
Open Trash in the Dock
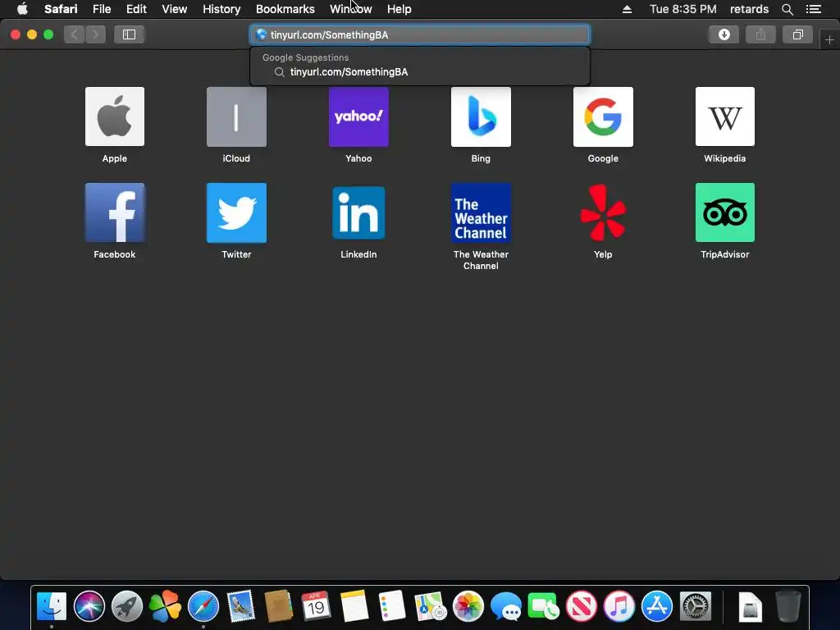click(788, 606)
